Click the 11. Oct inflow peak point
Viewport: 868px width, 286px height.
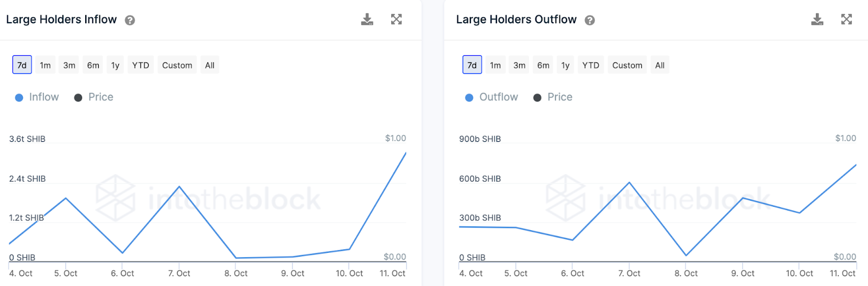click(x=405, y=153)
